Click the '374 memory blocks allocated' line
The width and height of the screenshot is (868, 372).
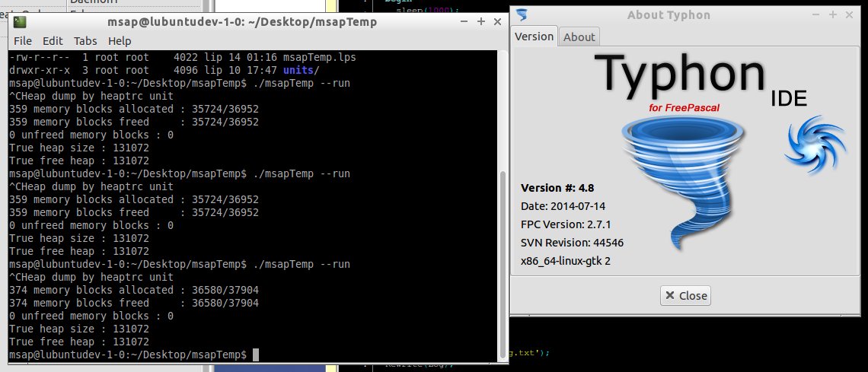pyautogui.click(x=134, y=290)
